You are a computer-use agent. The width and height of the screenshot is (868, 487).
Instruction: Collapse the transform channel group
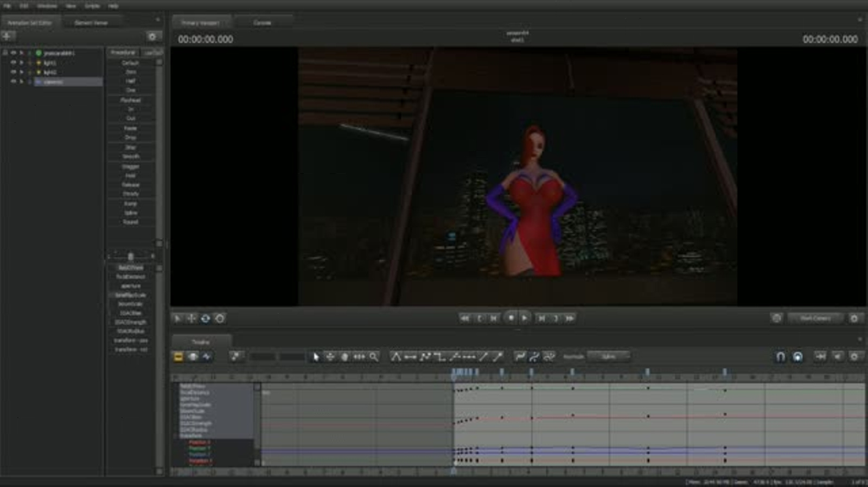point(176,435)
